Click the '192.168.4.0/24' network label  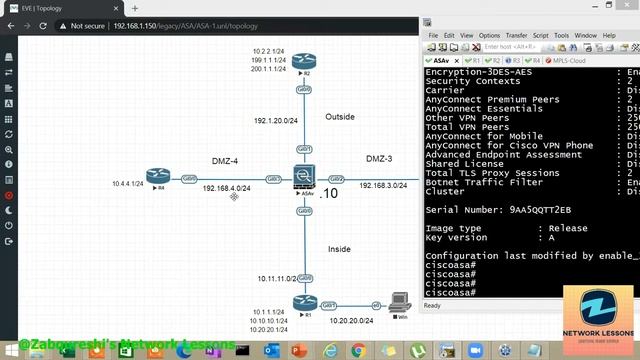(x=227, y=188)
